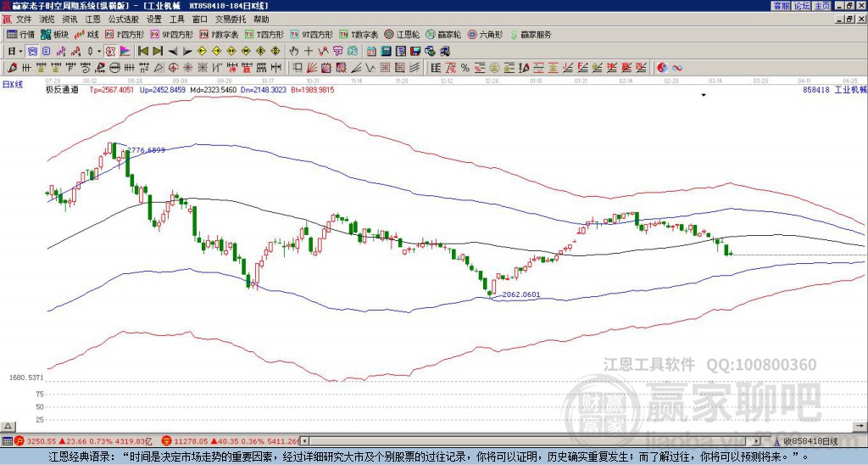
Task: Jump to first bar icon
Action: point(142,52)
